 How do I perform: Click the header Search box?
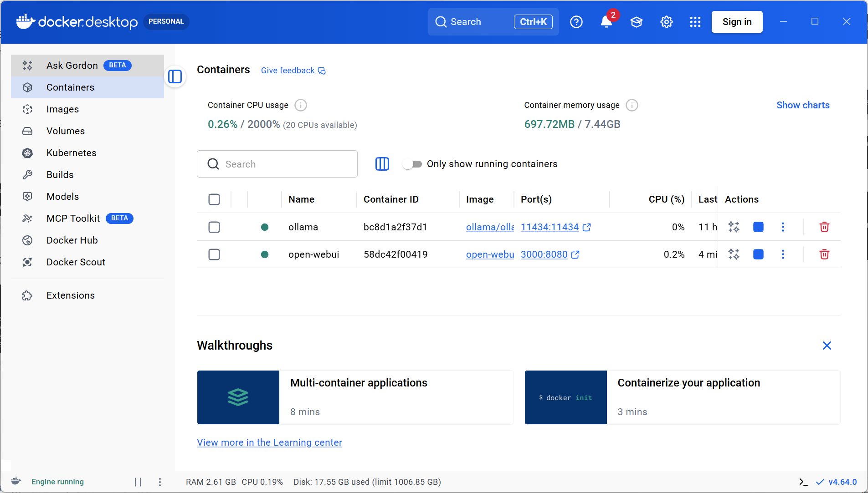[493, 22]
